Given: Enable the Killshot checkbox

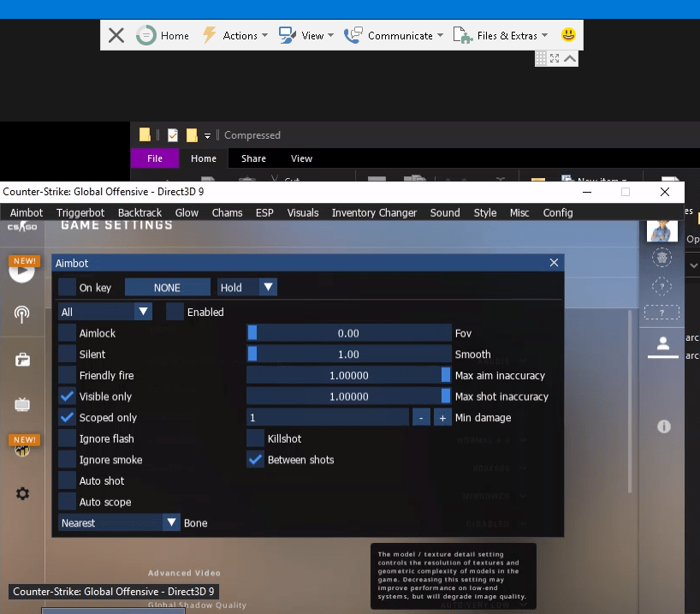Looking at the screenshot, I should coord(255,438).
